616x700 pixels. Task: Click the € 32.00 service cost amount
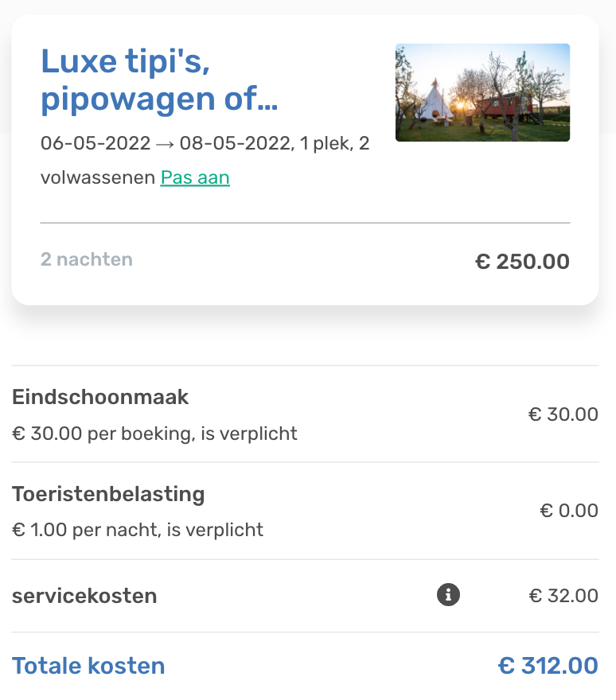563,596
